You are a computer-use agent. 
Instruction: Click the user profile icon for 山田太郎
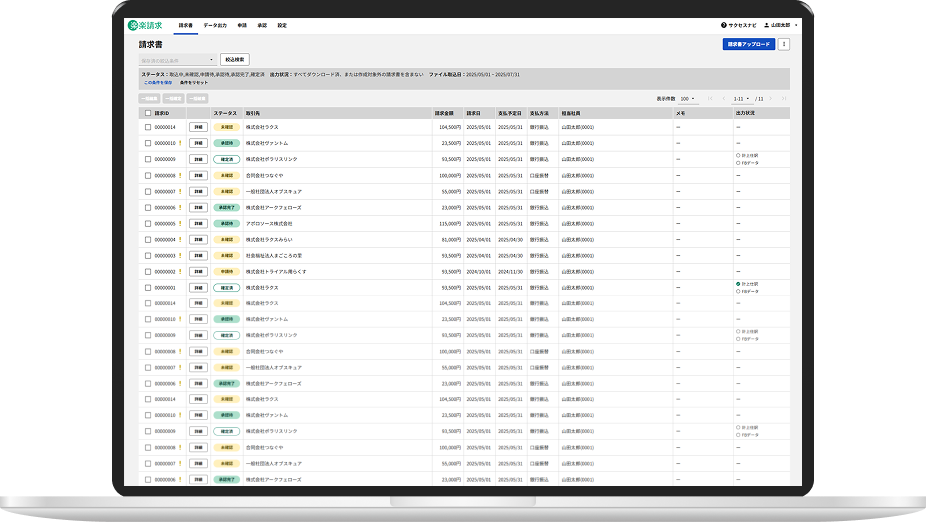tap(767, 25)
